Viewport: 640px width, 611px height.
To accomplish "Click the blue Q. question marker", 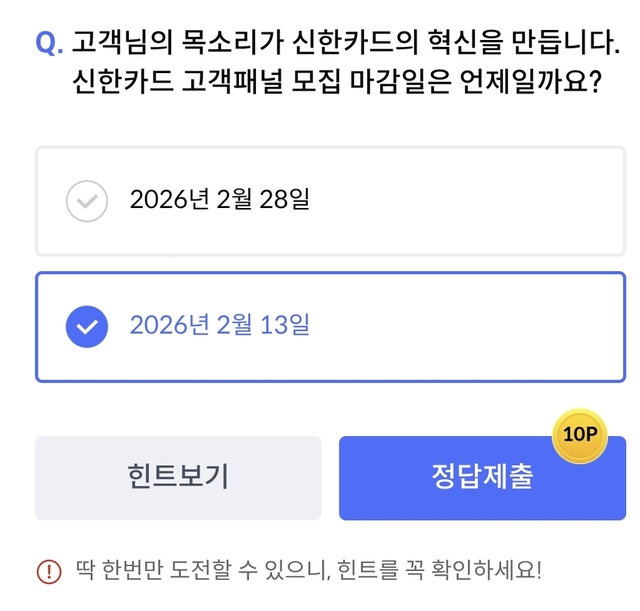I will point(48,44).
